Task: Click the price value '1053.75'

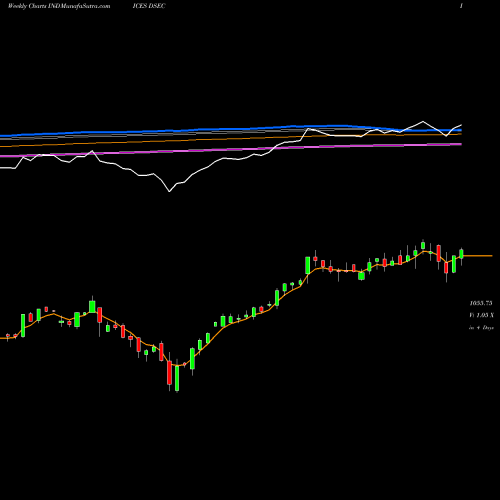Action: pyautogui.click(x=481, y=303)
